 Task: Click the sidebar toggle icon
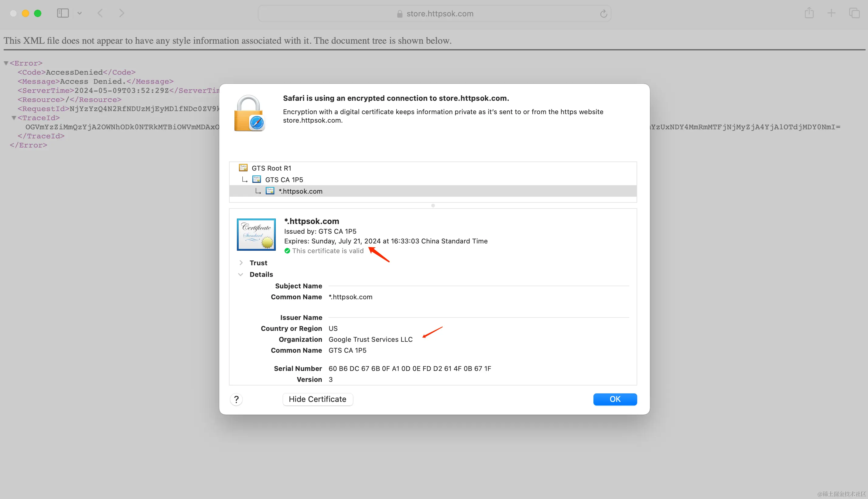(63, 13)
